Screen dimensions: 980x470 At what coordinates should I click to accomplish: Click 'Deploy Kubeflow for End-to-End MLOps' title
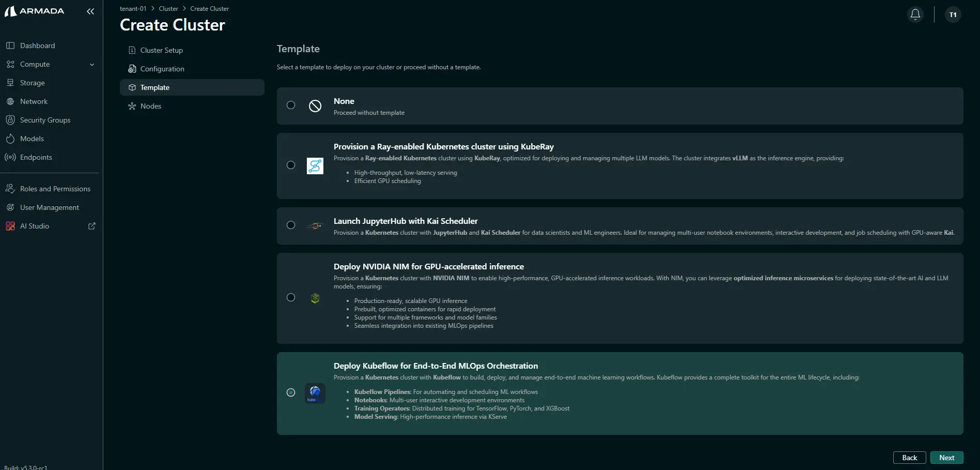(435, 366)
